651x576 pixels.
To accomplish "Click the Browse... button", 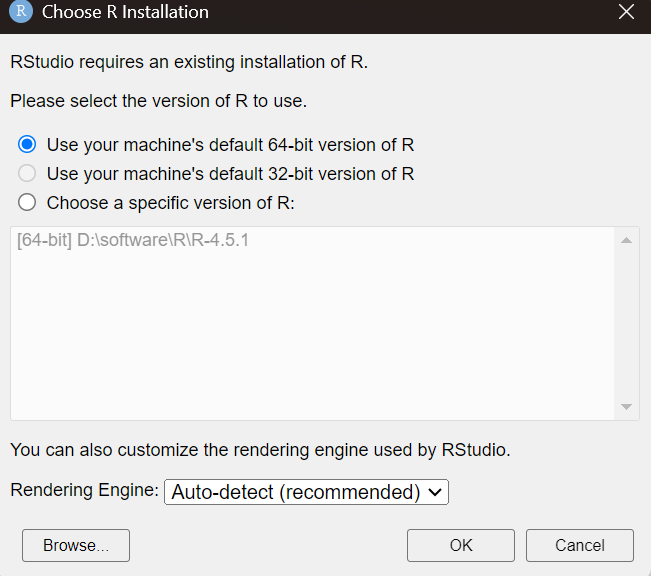I will click(x=76, y=545).
